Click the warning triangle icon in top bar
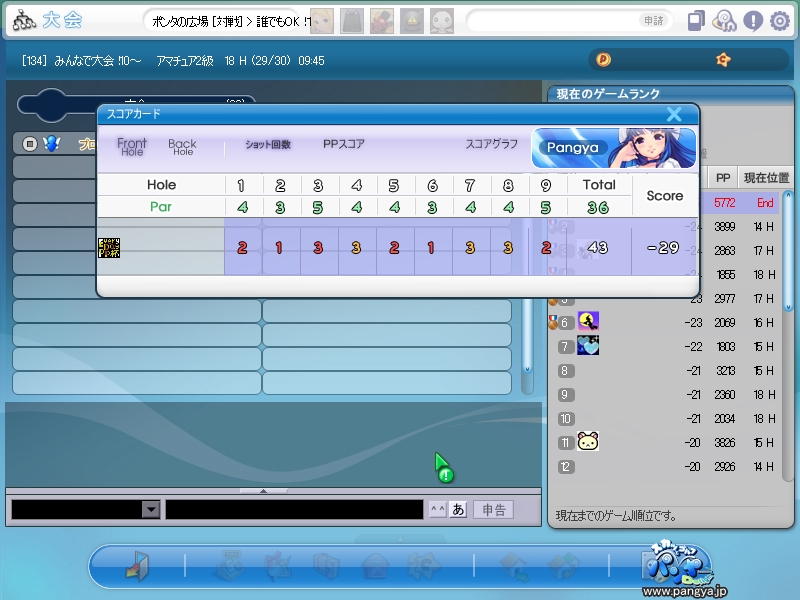The height and width of the screenshot is (600, 800). coord(412,21)
